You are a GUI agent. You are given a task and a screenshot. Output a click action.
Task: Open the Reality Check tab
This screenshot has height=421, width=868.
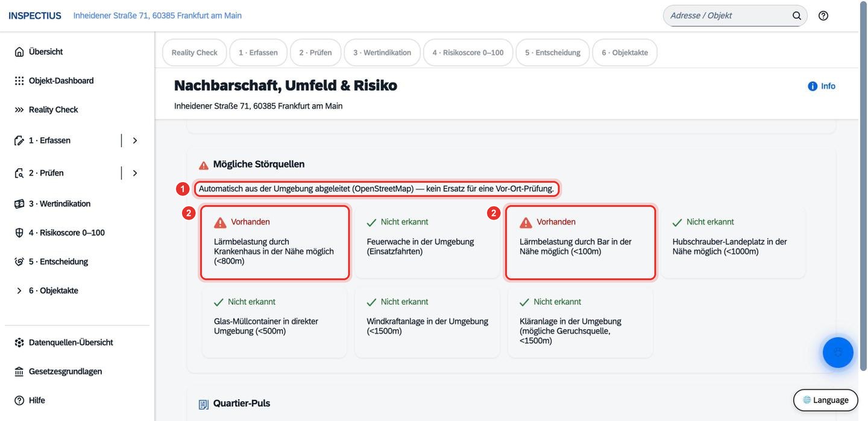click(195, 52)
